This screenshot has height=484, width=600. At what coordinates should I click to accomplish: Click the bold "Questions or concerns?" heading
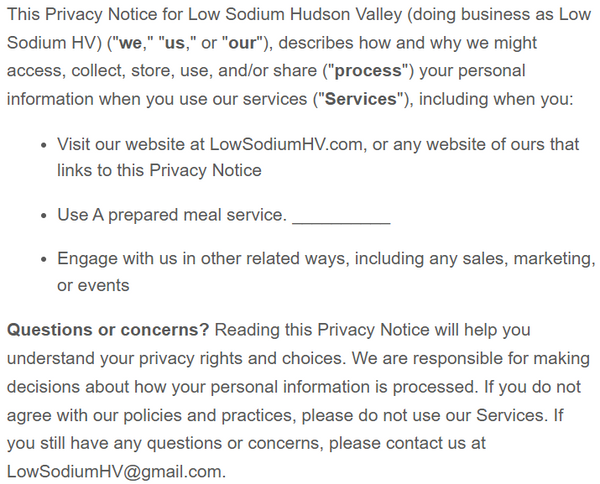pyautogui.click(x=108, y=329)
